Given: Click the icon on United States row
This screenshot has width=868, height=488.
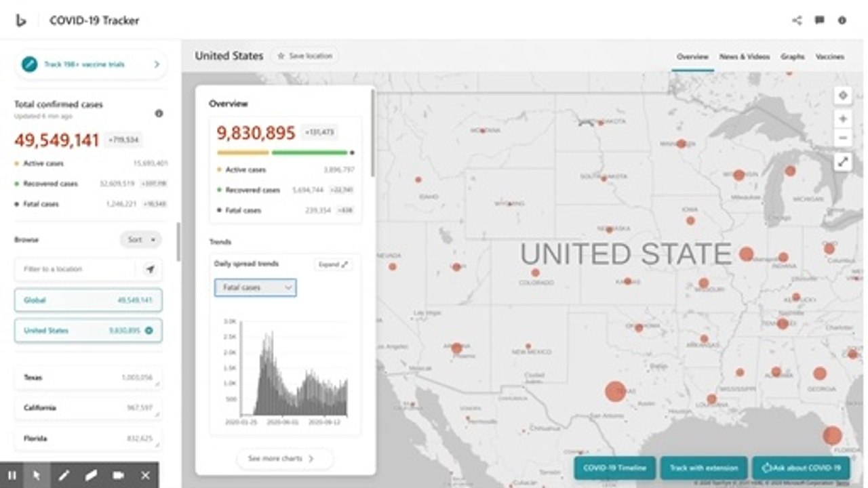Looking at the screenshot, I should tap(149, 331).
